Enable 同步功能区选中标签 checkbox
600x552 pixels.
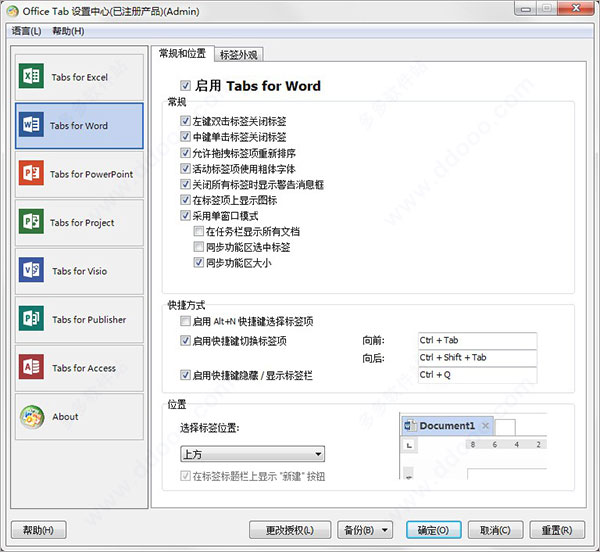coord(199,247)
